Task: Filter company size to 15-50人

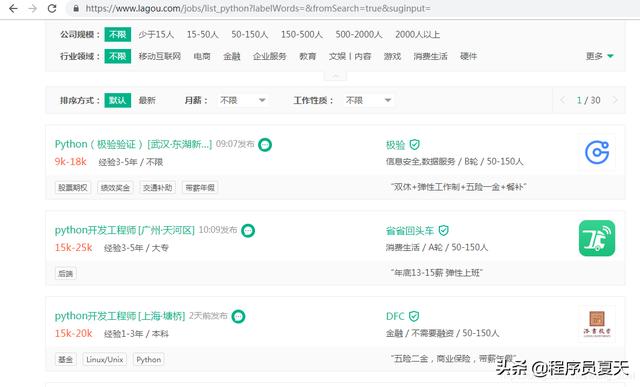Action: (202, 35)
